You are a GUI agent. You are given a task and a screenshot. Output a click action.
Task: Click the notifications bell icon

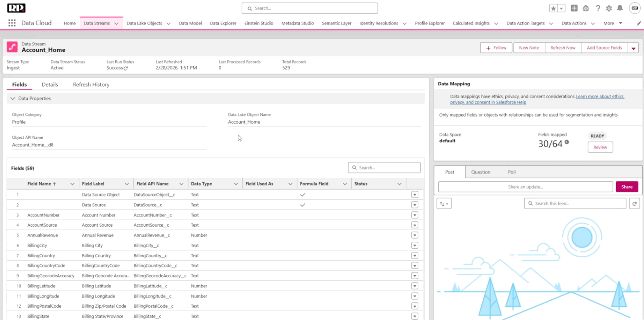tap(620, 8)
